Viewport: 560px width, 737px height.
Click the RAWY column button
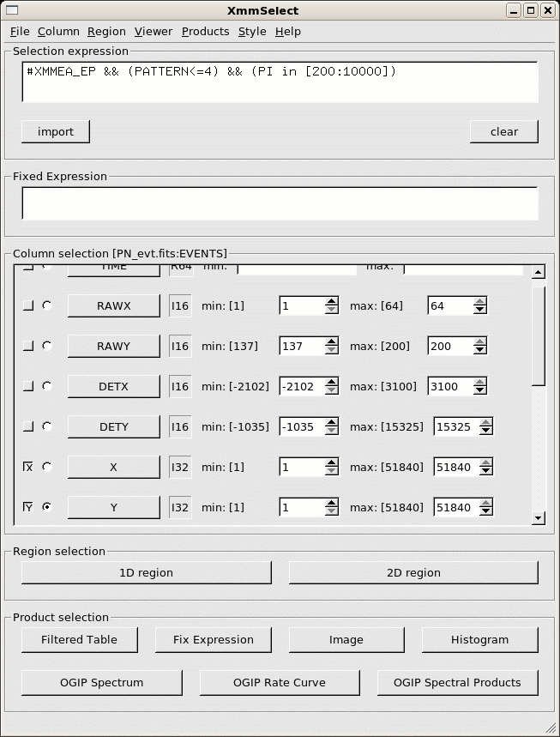click(x=114, y=347)
